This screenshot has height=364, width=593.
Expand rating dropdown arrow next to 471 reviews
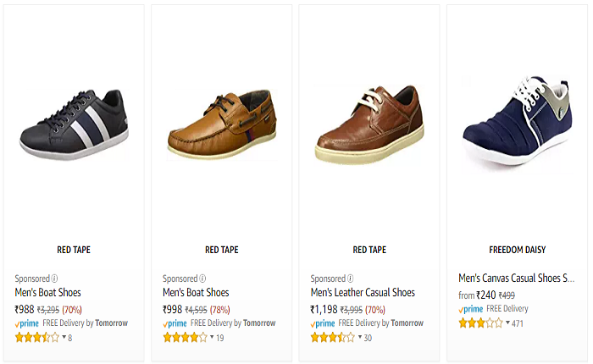click(x=507, y=323)
